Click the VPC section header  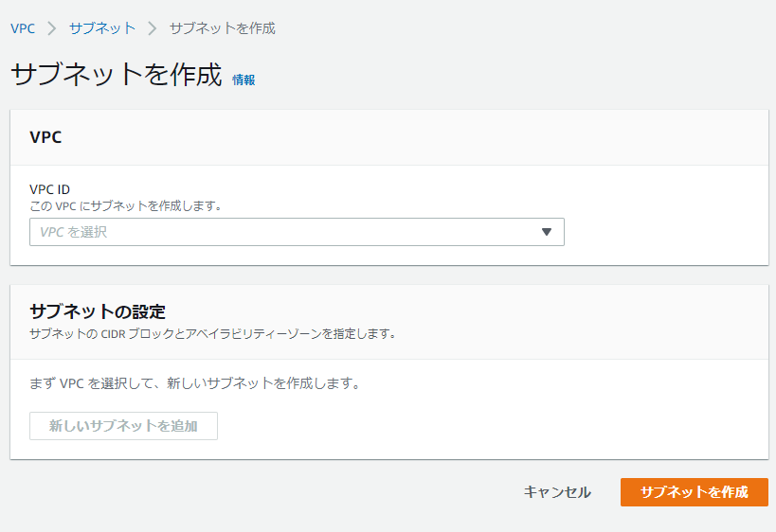pos(45,137)
